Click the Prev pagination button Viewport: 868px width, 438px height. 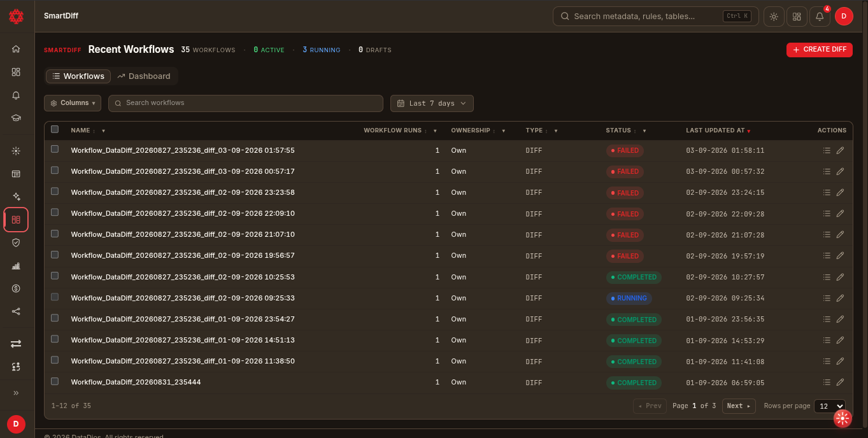click(650, 406)
